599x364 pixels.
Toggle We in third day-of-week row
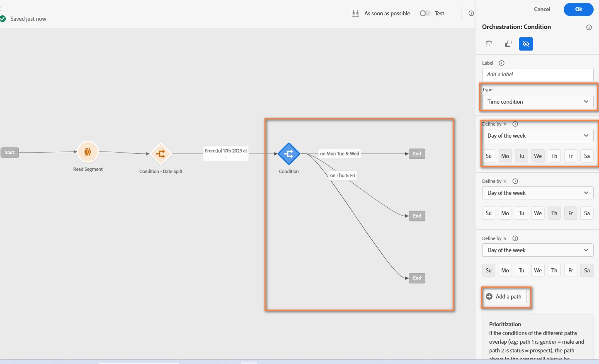(x=538, y=270)
